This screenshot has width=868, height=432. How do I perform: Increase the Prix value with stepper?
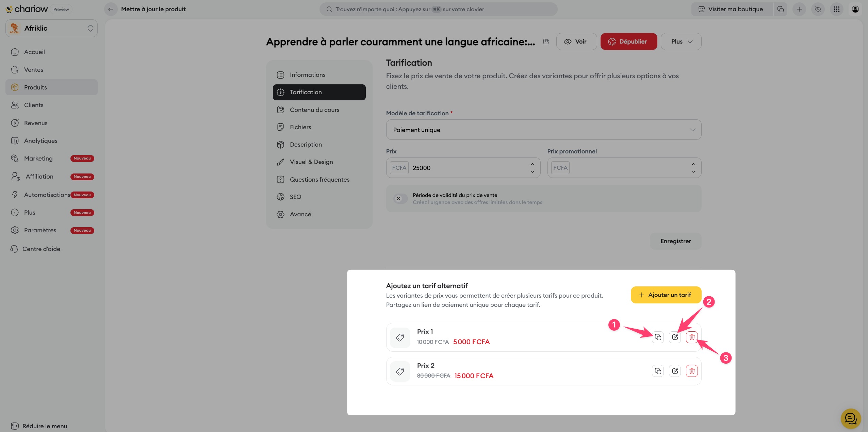click(532, 164)
